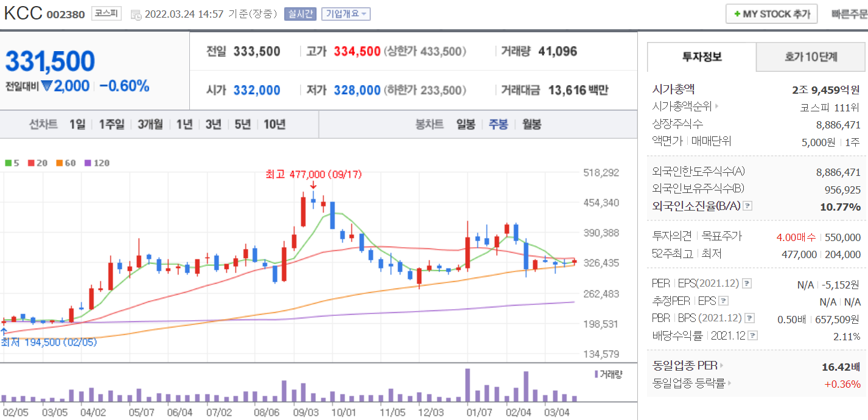This screenshot has width=868, height=420.
Task: Select the 1일 line chart period
Action: 77,125
